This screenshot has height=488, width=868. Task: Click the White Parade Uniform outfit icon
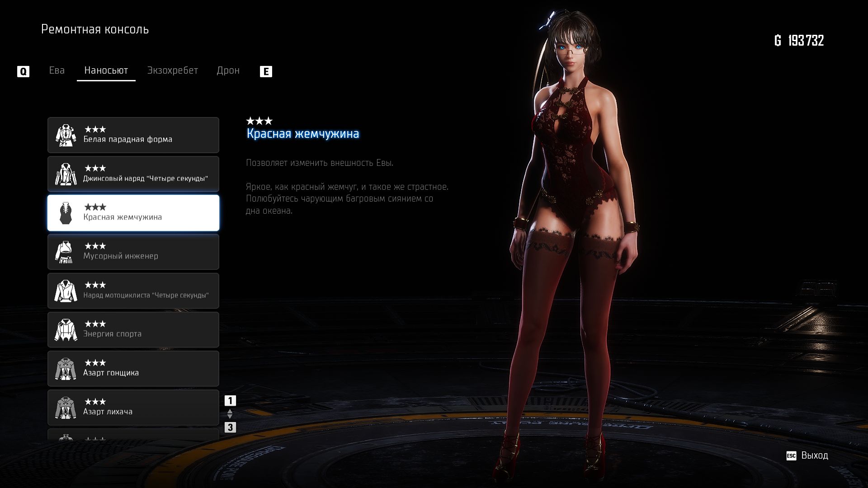click(66, 135)
